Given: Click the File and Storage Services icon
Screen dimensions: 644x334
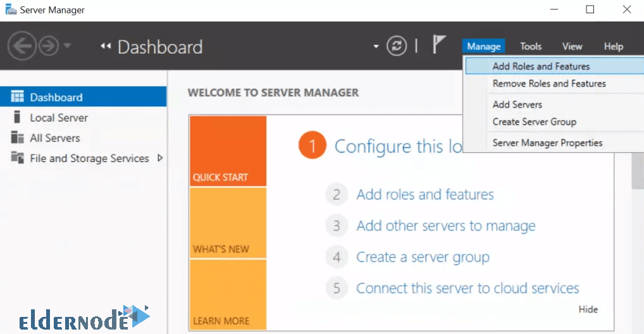Looking at the screenshot, I should 17,158.
